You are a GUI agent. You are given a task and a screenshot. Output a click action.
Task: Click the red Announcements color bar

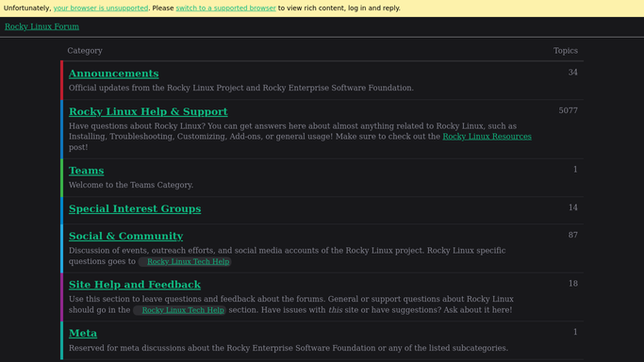pos(61,80)
